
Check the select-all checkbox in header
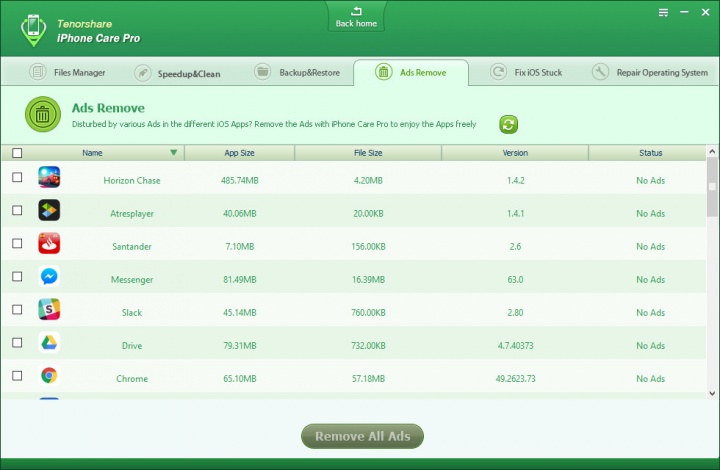click(x=17, y=153)
